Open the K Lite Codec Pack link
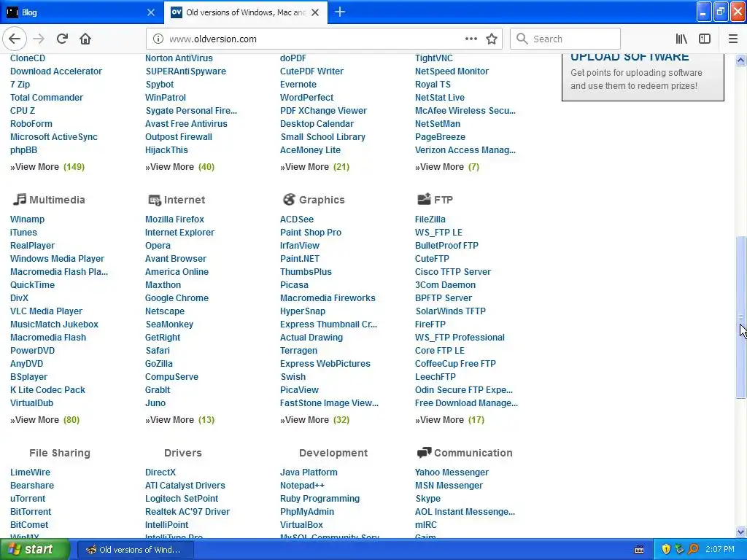747x560 pixels. coord(47,389)
